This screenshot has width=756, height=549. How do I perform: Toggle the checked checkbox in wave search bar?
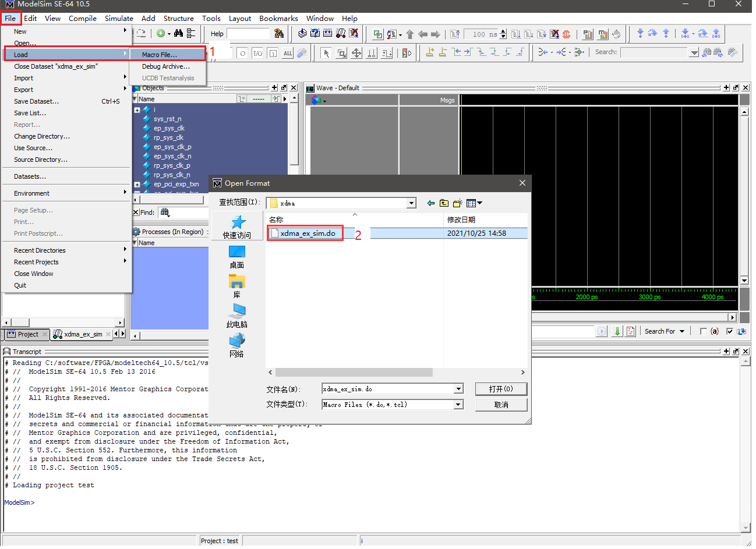click(730, 331)
